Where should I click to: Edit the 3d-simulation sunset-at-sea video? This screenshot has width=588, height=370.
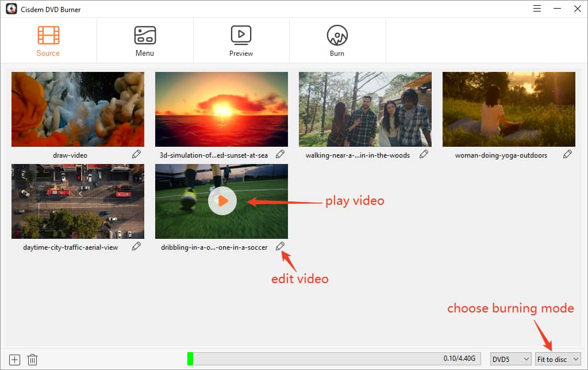click(280, 154)
